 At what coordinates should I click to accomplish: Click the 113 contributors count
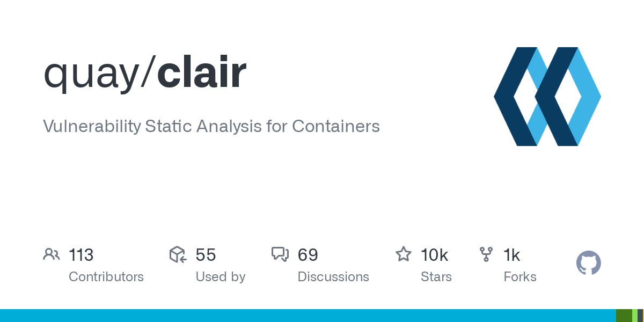81,255
